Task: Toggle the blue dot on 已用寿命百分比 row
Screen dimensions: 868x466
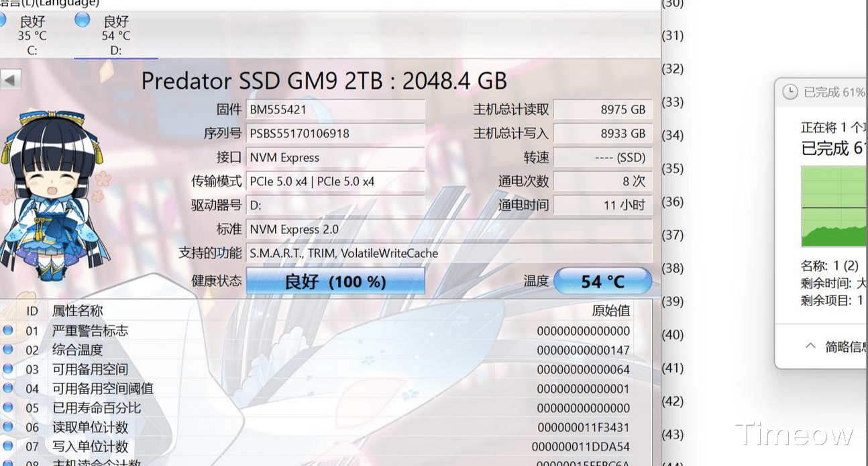Action: click(7, 407)
